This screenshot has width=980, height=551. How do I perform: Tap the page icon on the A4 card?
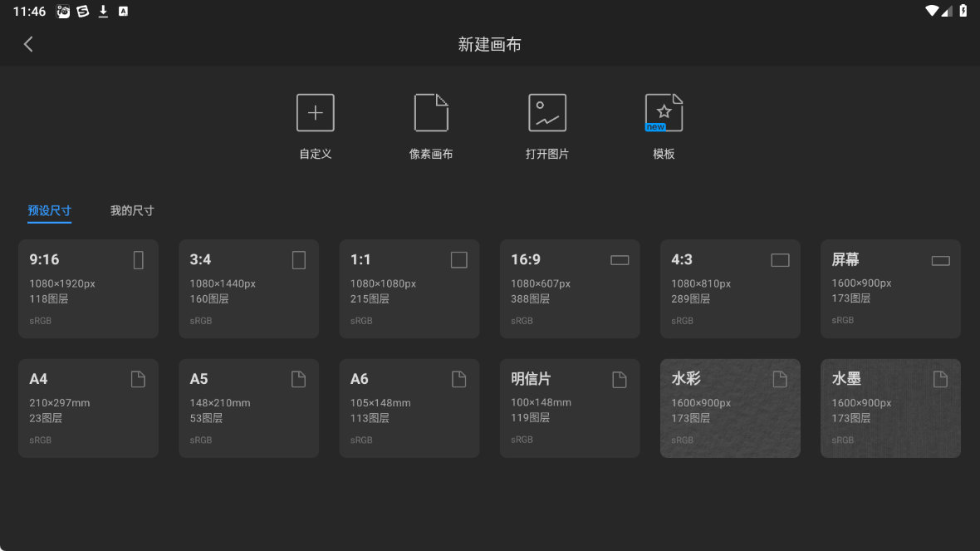(138, 378)
